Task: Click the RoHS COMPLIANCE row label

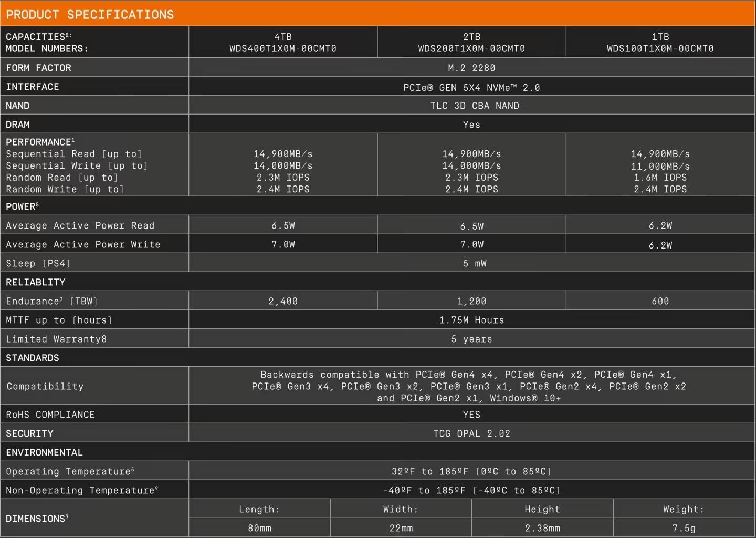Action: [50, 415]
